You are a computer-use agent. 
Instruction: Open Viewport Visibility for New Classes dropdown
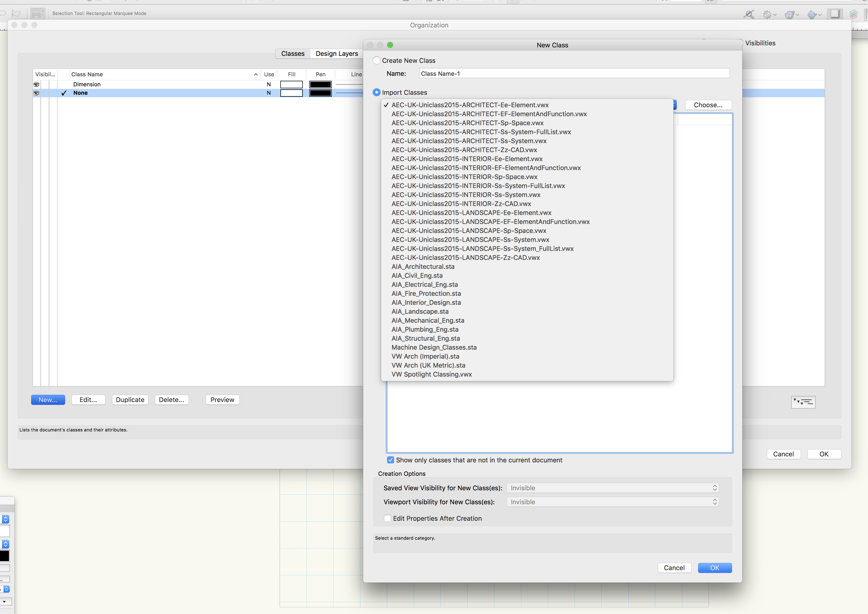tap(612, 502)
